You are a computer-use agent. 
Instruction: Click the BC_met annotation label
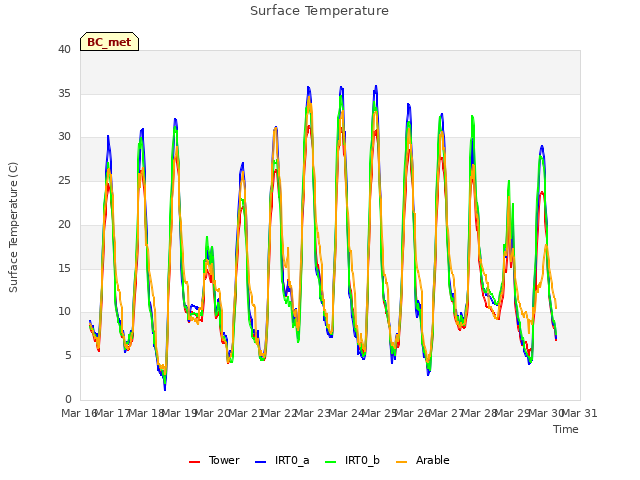(x=109, y=42)
